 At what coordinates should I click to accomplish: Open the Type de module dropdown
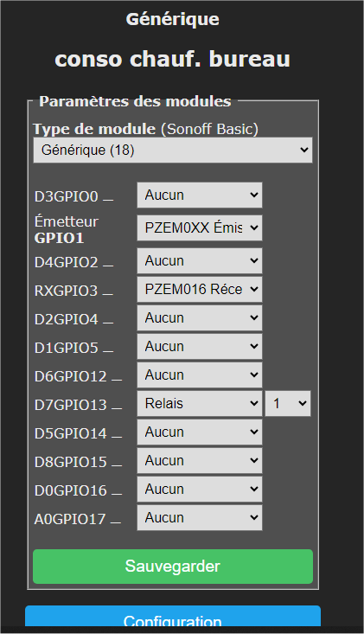pos(173,150)
